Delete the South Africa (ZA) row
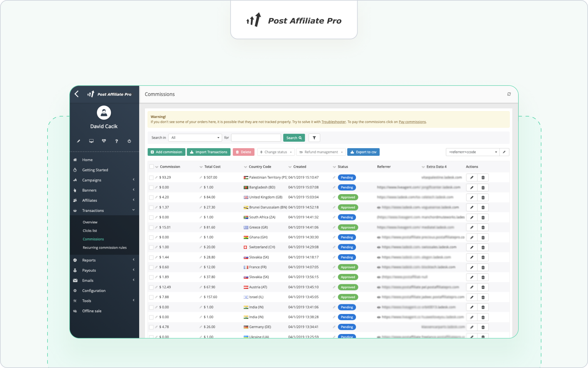Viewport: 588px width, 368px height. [x=483, y=217]
